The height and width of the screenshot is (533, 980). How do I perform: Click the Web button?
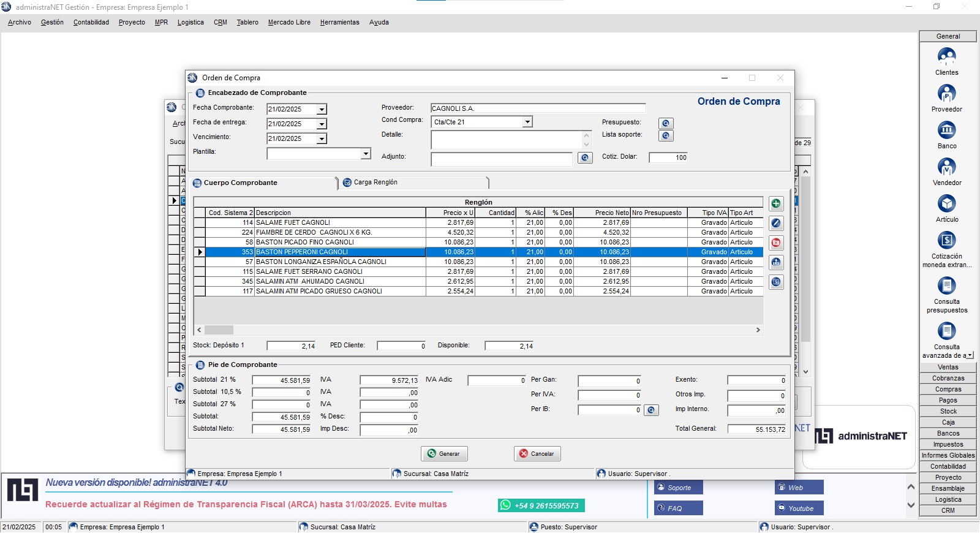[799, 488]
